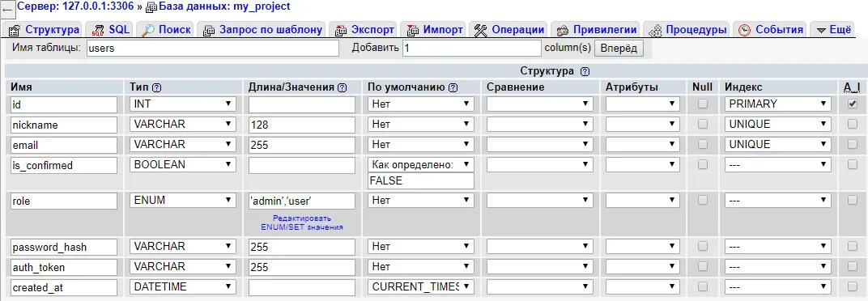868x301 pixels.
Task: Toggle Null checkbox for nickname row
Action: click(703, 124)
